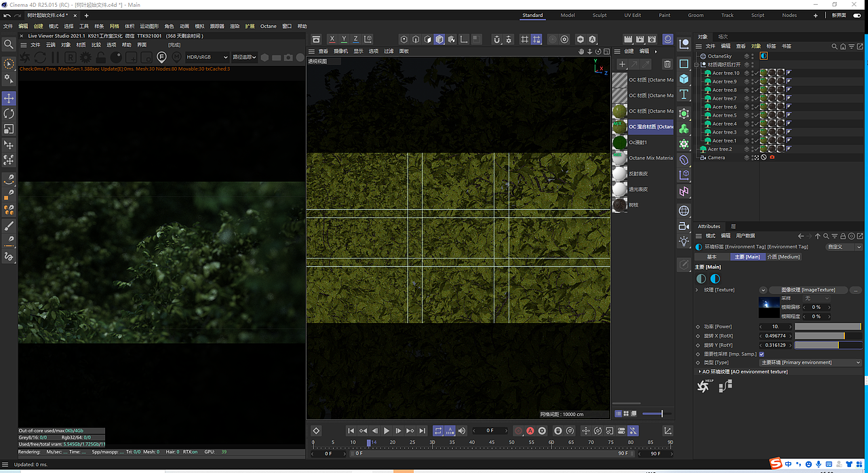
Task: Click the Live Viewer pause render icon
Action: 56,58
